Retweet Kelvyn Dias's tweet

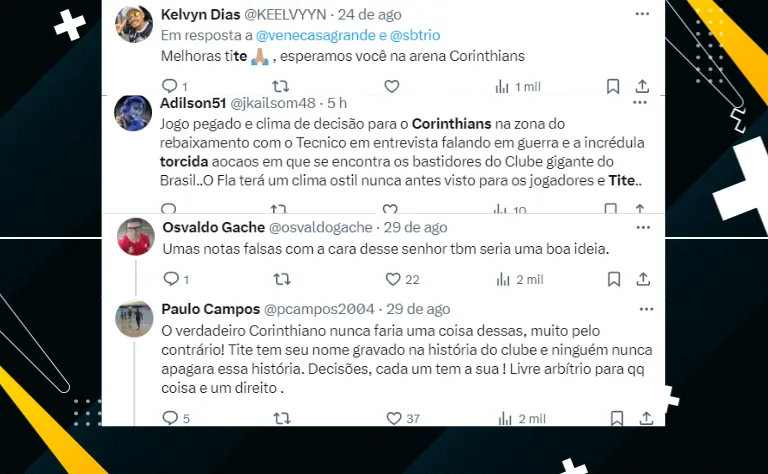tap(282, 87)
